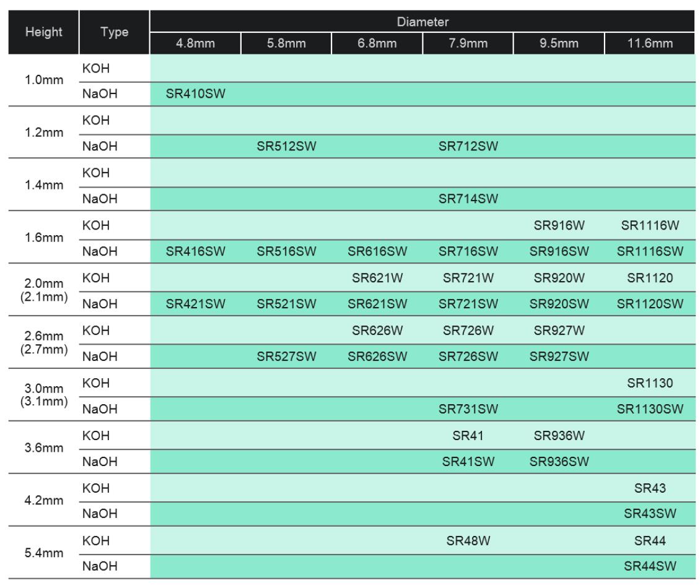
Task: Select the SR936SW model cell
Action: click(x=559, y=461)
